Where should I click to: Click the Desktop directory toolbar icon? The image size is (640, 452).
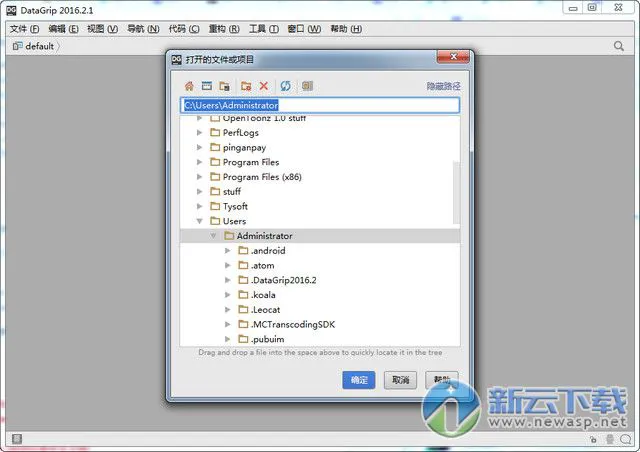pyautogui.click(x=207, y=86)
